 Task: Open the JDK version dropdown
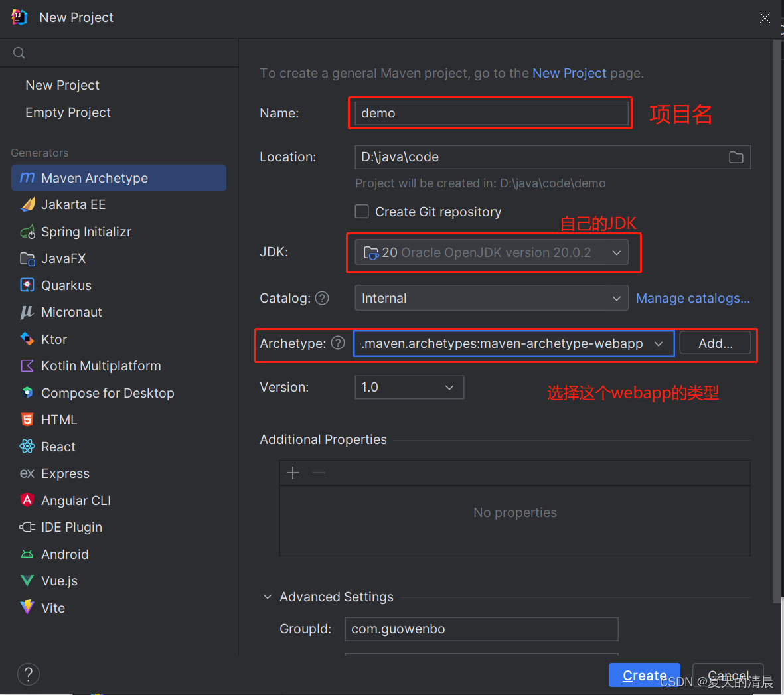pyautogui.click(x=491, y=252)
